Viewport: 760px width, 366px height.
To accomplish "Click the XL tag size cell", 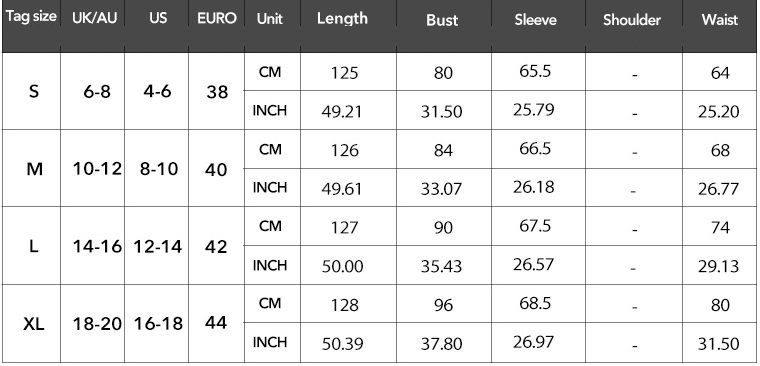I will tap(33, 323).
